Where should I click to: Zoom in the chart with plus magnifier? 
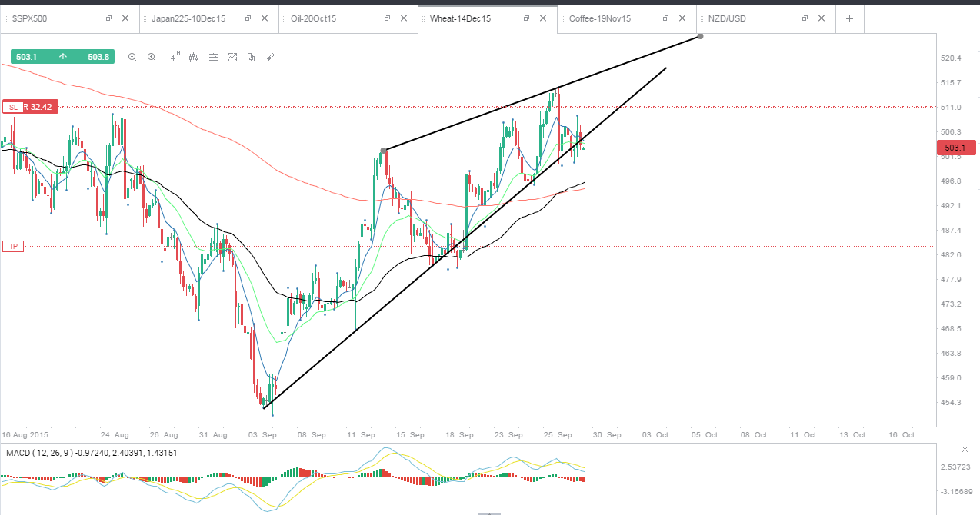(152, 57)
